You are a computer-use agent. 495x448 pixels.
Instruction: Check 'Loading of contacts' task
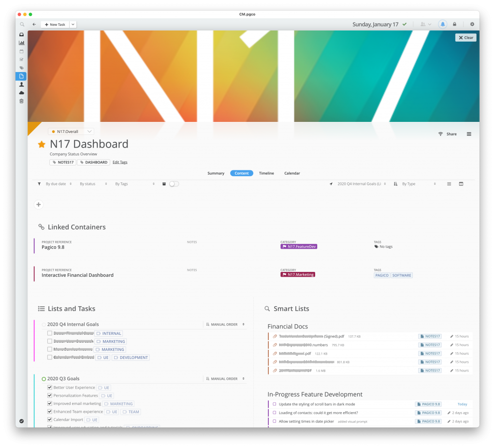pos(275,413)
